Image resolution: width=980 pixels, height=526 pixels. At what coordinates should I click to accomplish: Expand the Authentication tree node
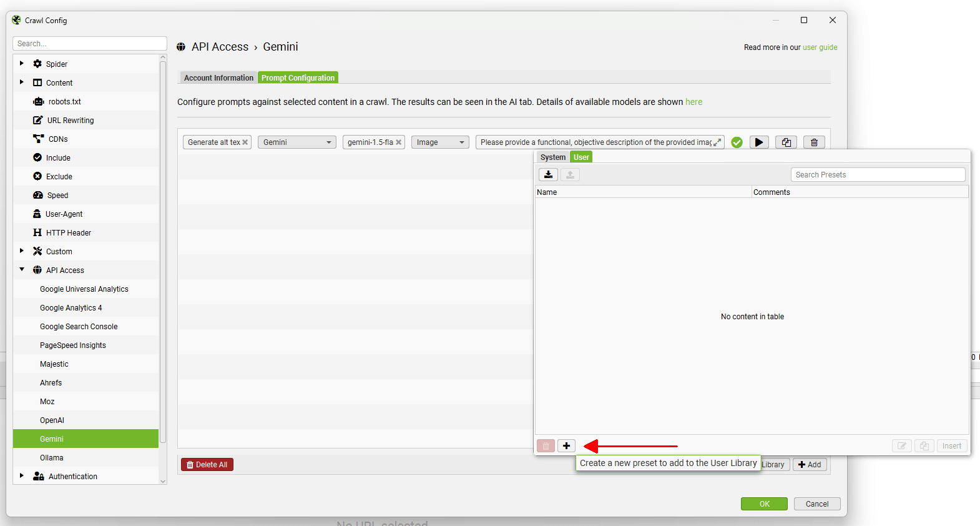pos(22,476)
